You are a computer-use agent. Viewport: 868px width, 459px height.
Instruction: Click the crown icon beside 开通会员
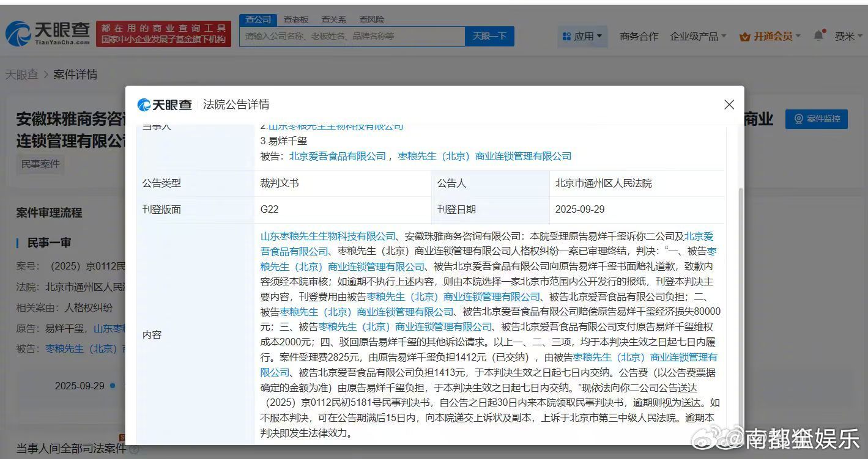(x=744, y=37)
